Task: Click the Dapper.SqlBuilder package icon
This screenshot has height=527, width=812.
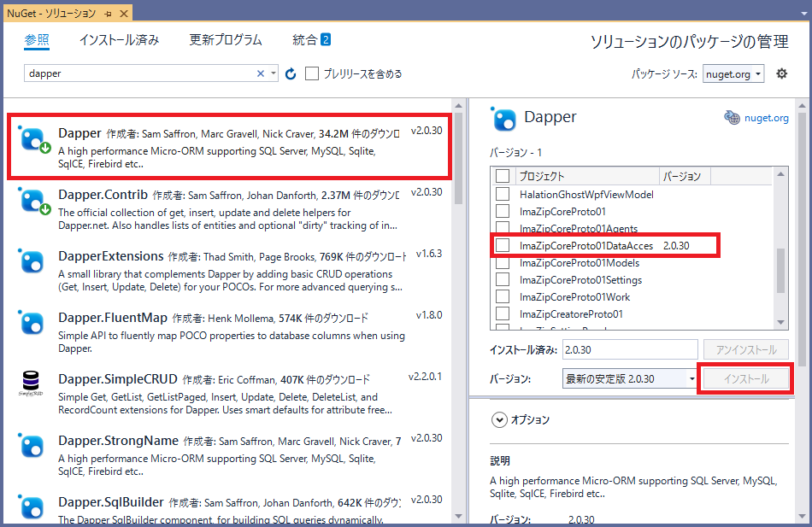Action: point(32,507)
